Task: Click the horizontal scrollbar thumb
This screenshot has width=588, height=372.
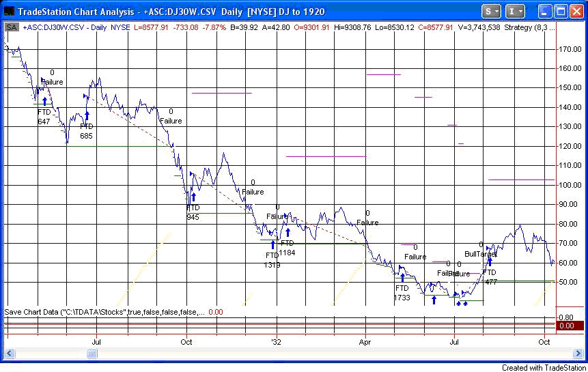Action: point(92,354)
